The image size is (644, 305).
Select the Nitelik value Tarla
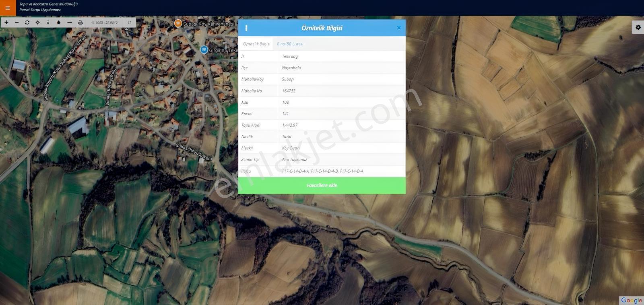coord(287,137)
